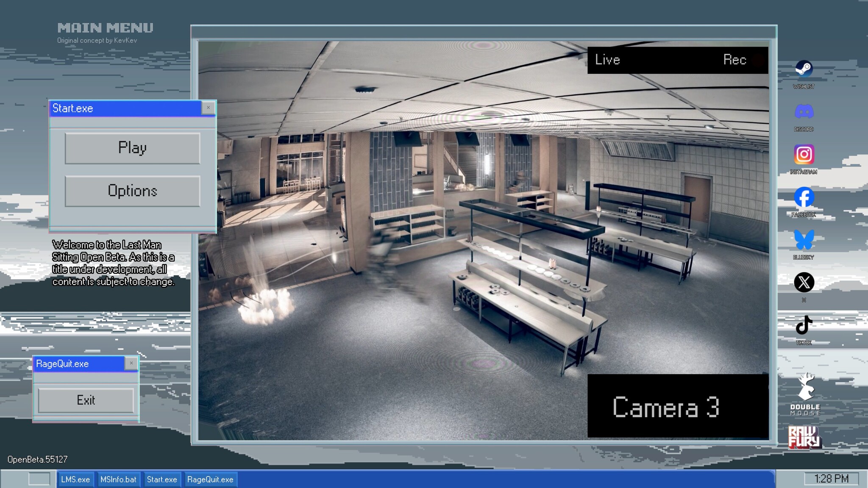868x488 pixels.
Task: Open the TikTok icon
Action: 804,325
